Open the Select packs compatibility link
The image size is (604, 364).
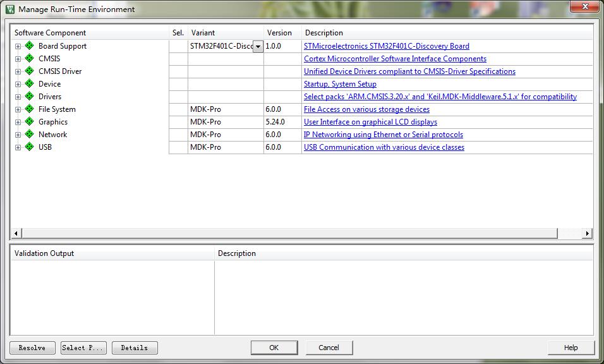point(440,97)
